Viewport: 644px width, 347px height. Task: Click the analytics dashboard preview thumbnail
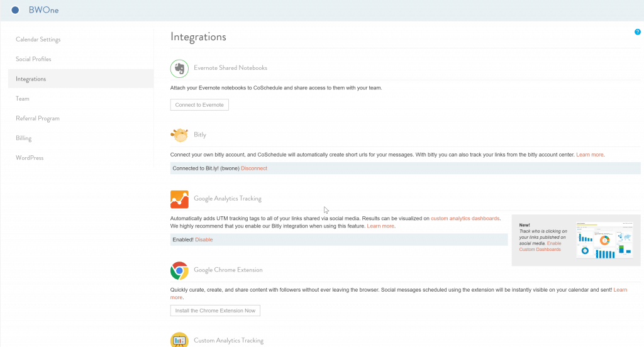[604, 240]
